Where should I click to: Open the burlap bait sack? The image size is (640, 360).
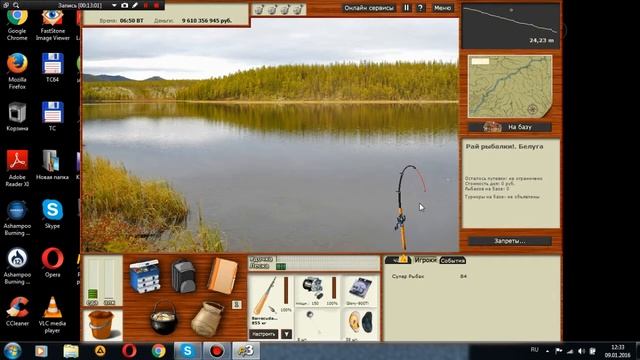(207, 319)
